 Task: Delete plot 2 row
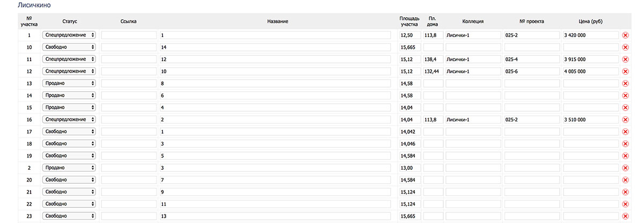coord(625,168)
